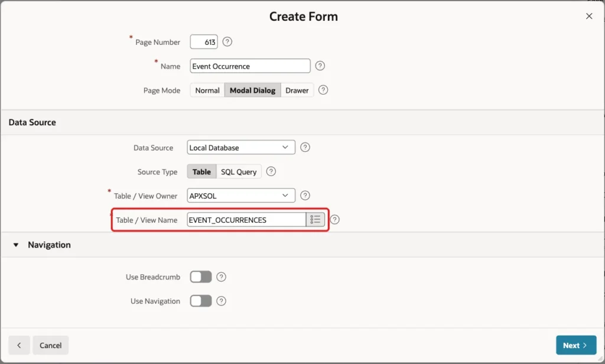Close the Create Form dialog

(x=589, y=16)
